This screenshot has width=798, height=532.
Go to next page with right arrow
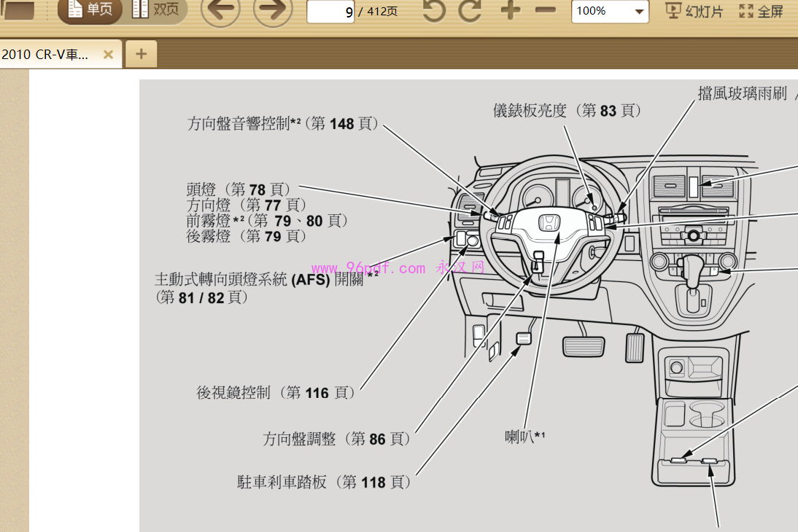pyautogui.click(x=272, y=11)
